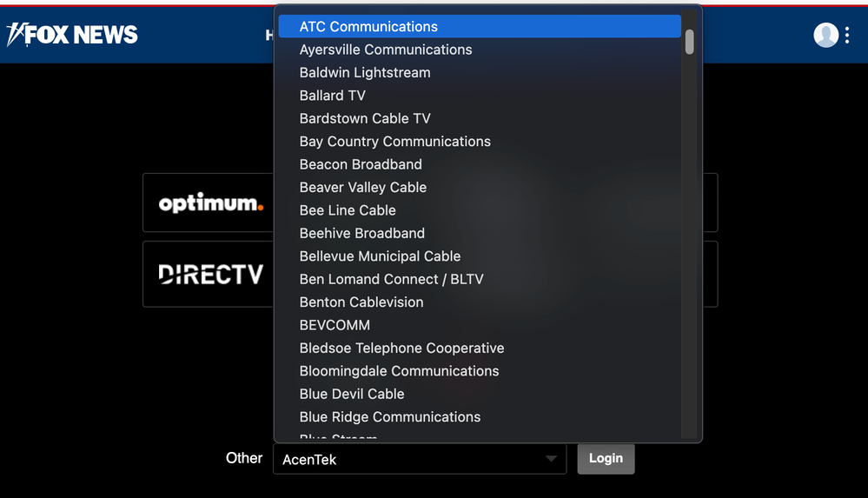Choose the DIRECTV provider logo
The height and width of the screenshot is (498, 868).
coord(210,275)
